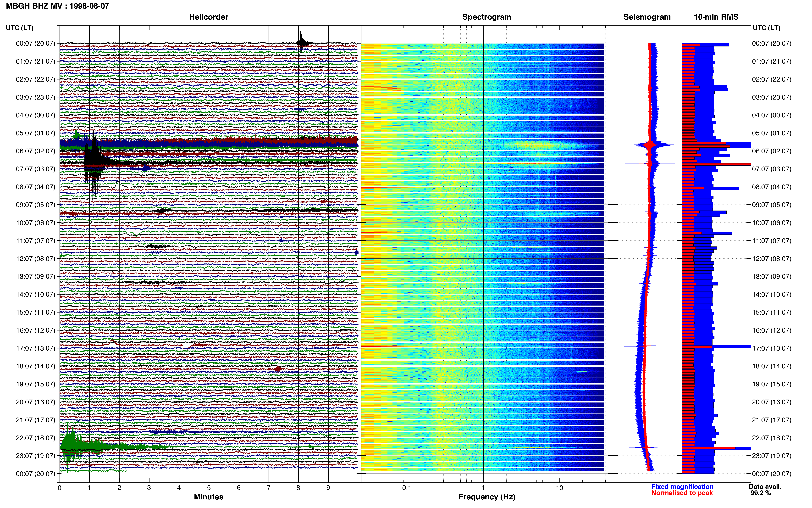The image size is (812, 508).
Task: Select the Seismogram panel heading
Action: [647, 17]
